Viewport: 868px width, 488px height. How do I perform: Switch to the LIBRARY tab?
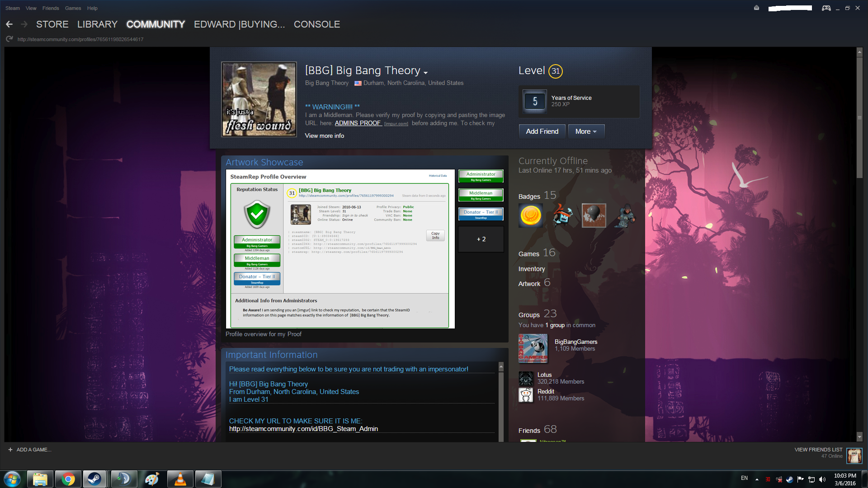pyautogui.click(x=97, y=24)
